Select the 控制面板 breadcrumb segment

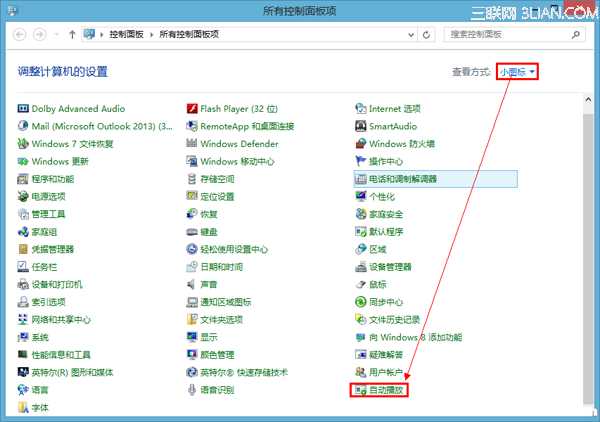point(126,34)
